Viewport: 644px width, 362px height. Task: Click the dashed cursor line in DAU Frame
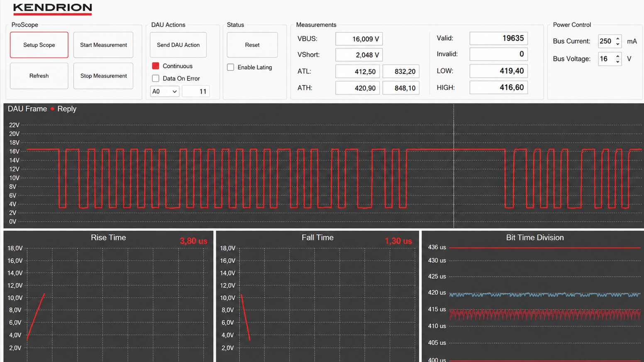[454, 166]
